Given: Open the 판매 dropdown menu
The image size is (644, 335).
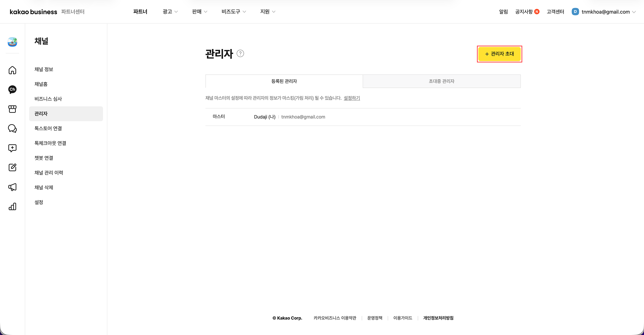Looking at the screenshot, I should 199,11.
